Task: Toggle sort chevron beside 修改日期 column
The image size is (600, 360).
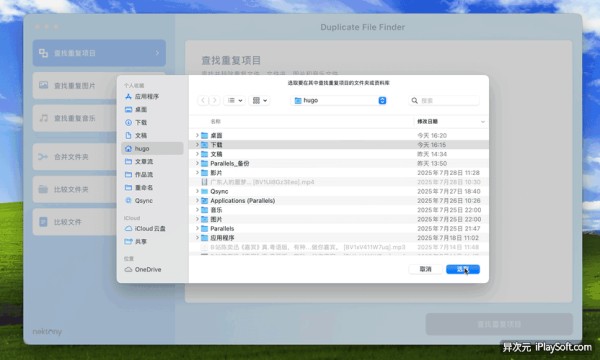Action: (483, 122)
